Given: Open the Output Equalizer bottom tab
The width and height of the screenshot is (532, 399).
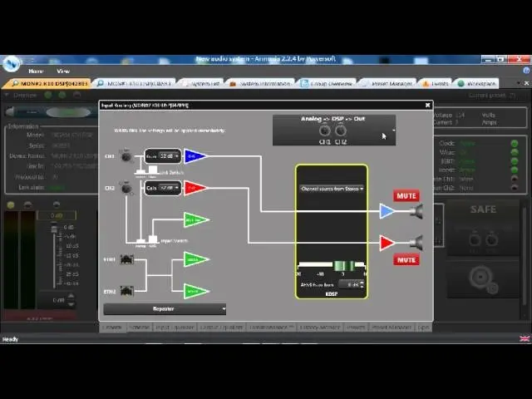Looking at the screenshot, I should click(x=222, y=328).
